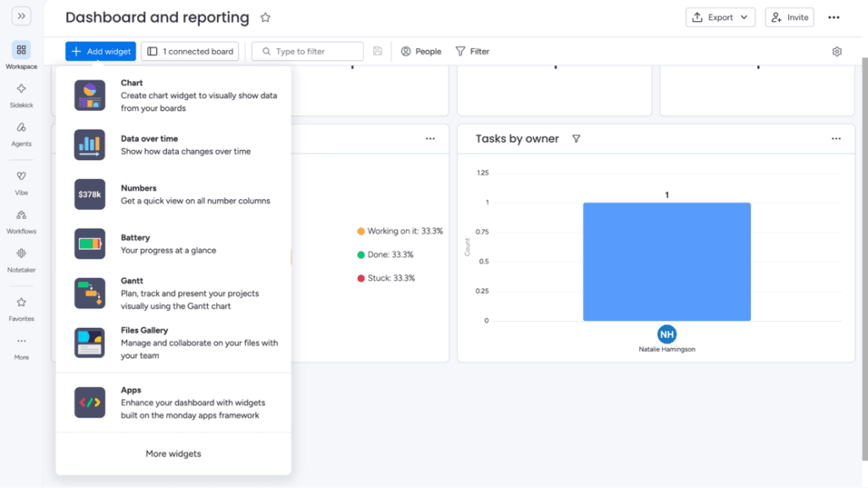
Task: Focus the Type to filter search field
Action: [307, 52]
